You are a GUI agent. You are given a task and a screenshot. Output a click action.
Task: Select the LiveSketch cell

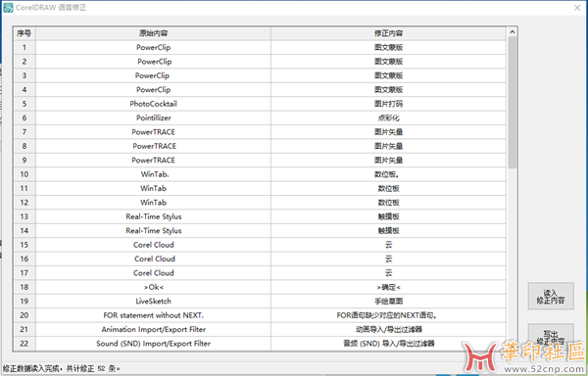[153, 302]
